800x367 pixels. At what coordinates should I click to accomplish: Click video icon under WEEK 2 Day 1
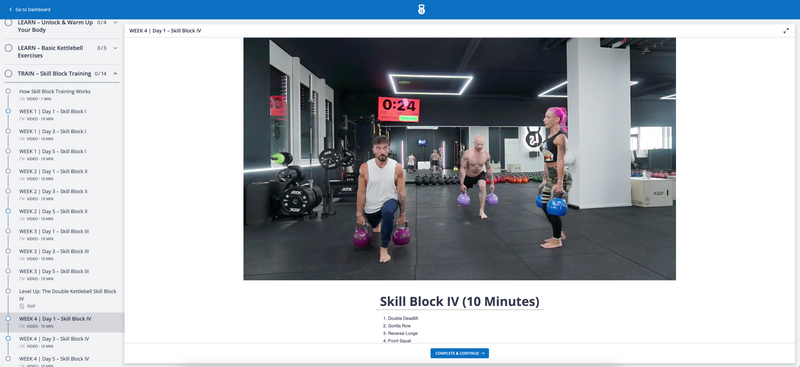[x=22, y=179]
